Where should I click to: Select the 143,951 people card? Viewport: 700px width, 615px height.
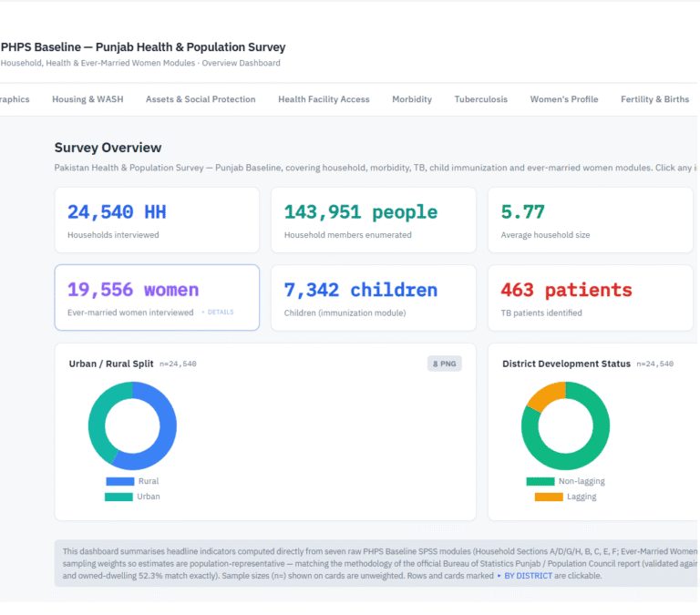pyautogui.click(x=373, y=220)
